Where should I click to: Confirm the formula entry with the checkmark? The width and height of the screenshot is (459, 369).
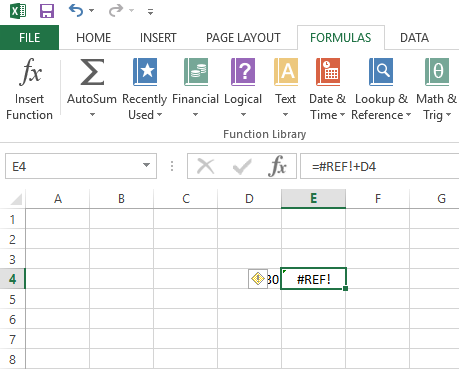(x=242, y=166)
